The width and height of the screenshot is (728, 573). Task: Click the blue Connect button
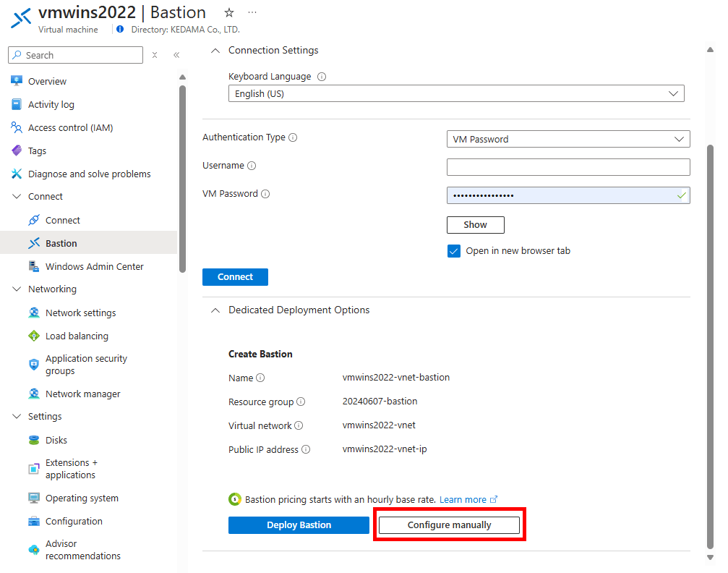pyautogui.click(x=236, y=277)
